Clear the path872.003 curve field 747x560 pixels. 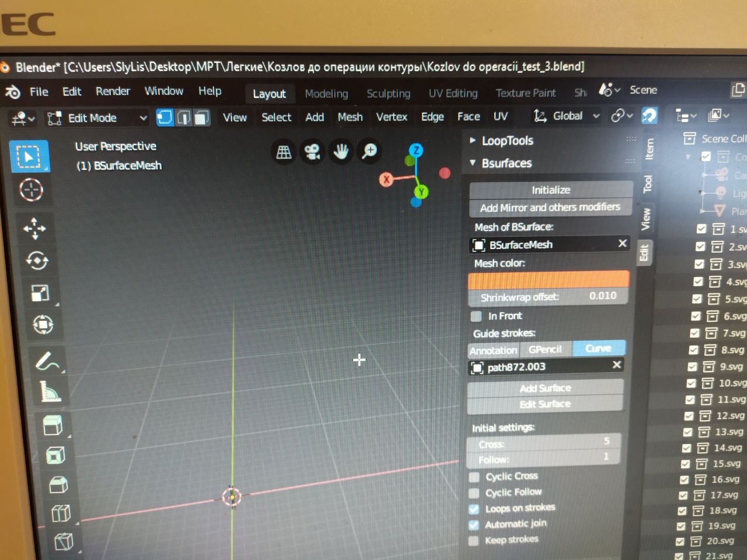pos(616,365)
